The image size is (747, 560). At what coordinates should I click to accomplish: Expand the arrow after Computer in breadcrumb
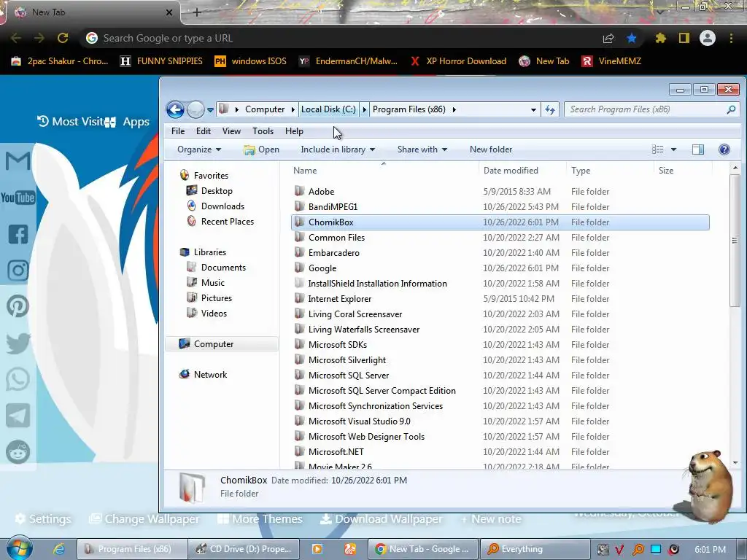coord(293,109)
